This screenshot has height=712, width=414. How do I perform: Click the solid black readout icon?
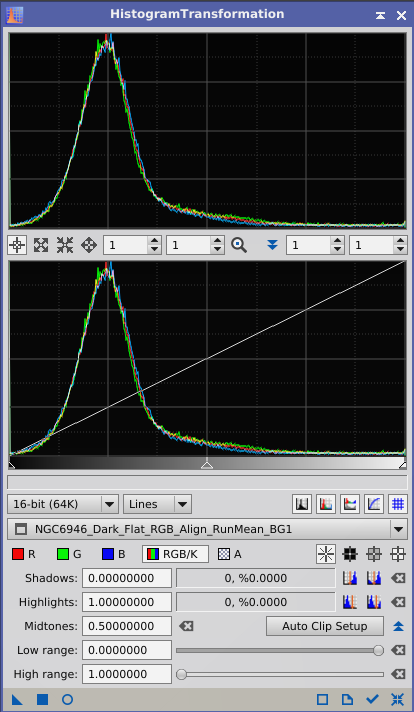coord(350,554)
